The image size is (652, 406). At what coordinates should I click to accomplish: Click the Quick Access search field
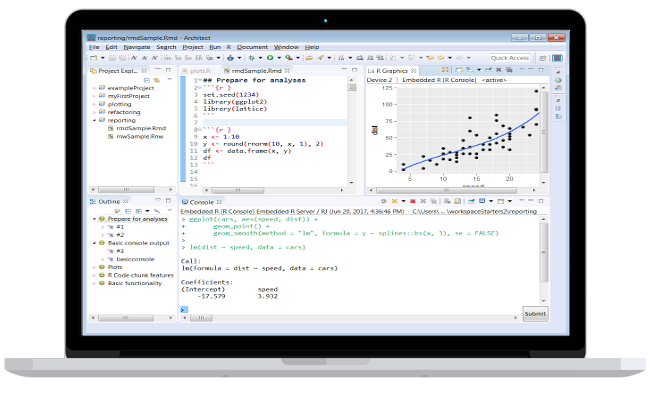point(510,58)
